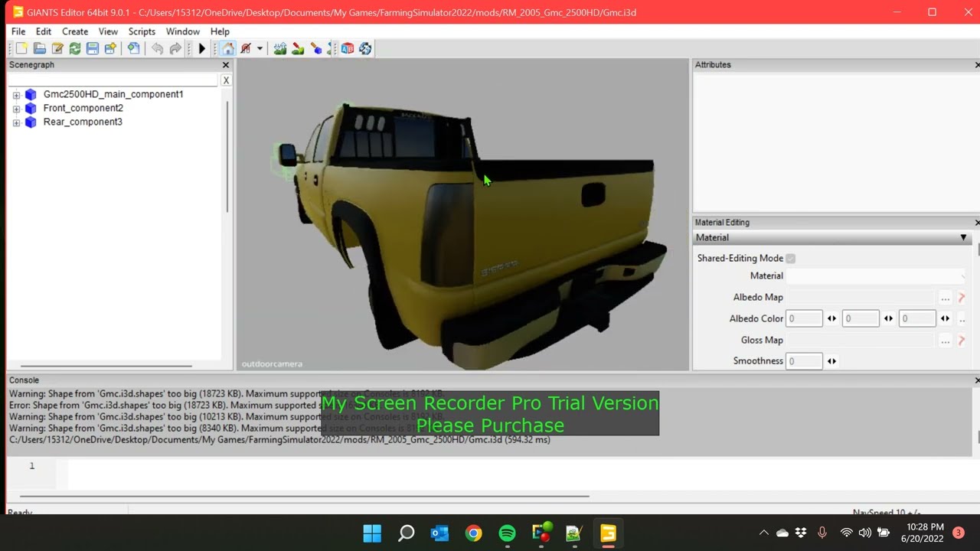Click the green Reload arrows icon
Image resolution: width=980 pixels, height=551 pixels.
(x=75, y=48)
